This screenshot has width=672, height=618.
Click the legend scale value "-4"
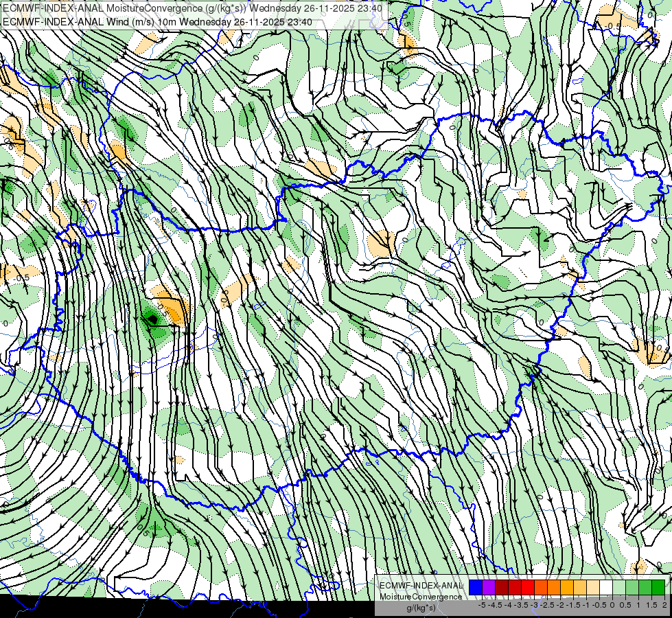(x=508, y=605)
